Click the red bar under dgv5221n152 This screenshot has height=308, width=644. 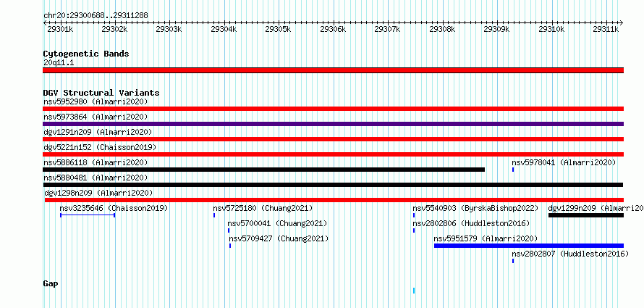[x=333, y=154]
